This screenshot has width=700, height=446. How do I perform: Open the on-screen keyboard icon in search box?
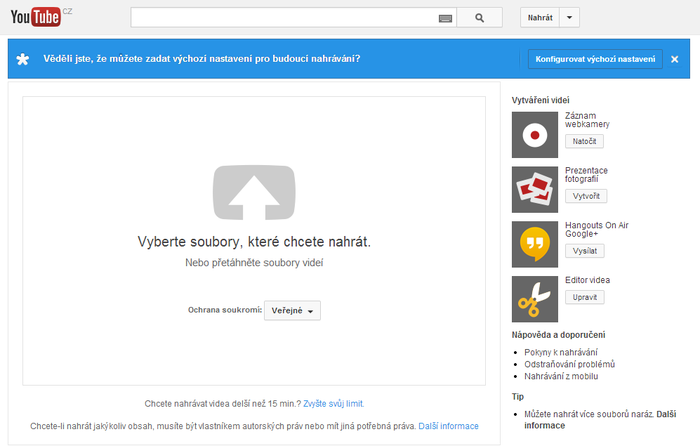[x=445, y=18]
